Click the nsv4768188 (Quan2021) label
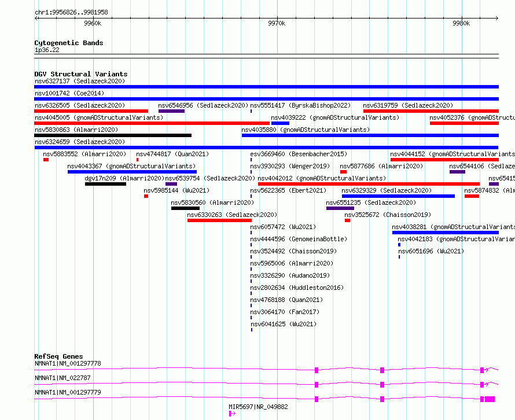 (x=286, y=300)
